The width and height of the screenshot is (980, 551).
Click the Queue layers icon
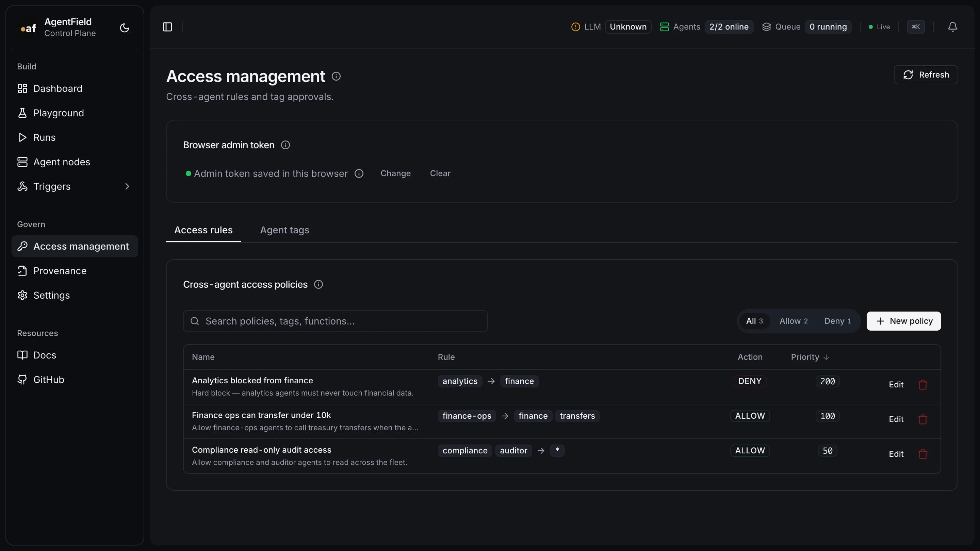point(767,27)
